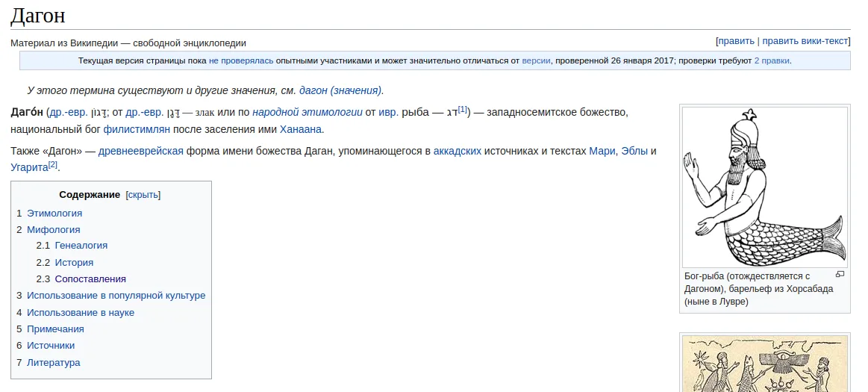868x392 pixels.
Task: Click the second "др.-евр." link after "от"
Action: pos(145,113)
